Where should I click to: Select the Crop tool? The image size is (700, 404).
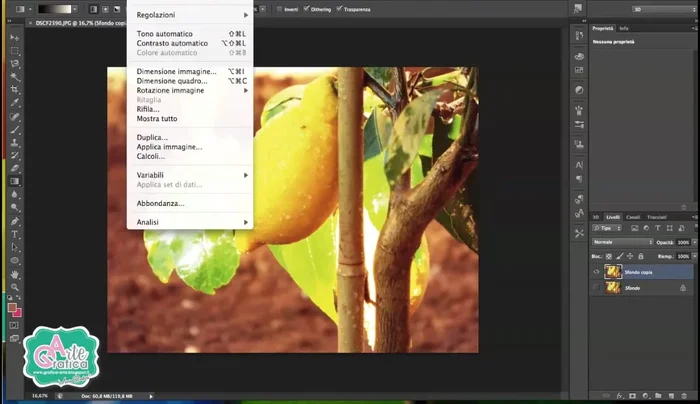tap(15, 89)
